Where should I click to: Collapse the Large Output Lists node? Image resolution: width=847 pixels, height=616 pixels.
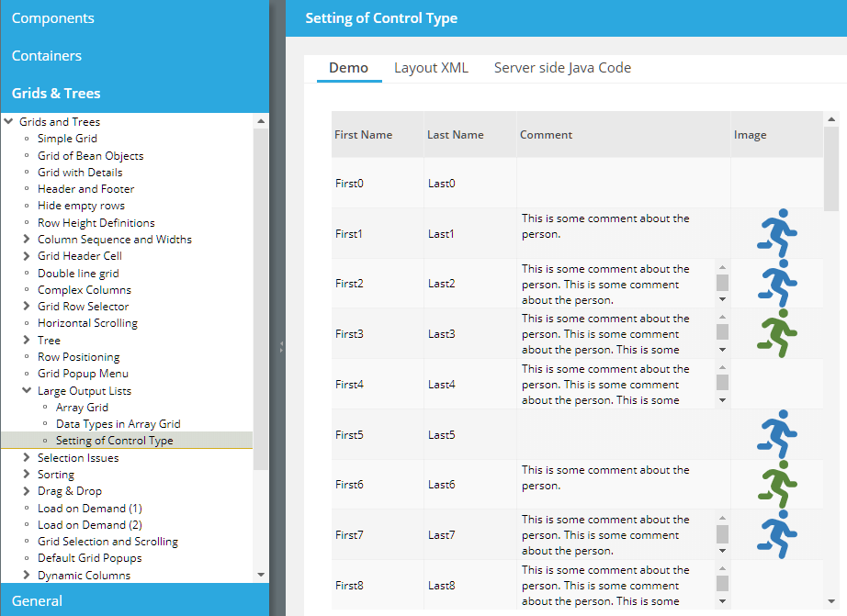click(27, 391)
